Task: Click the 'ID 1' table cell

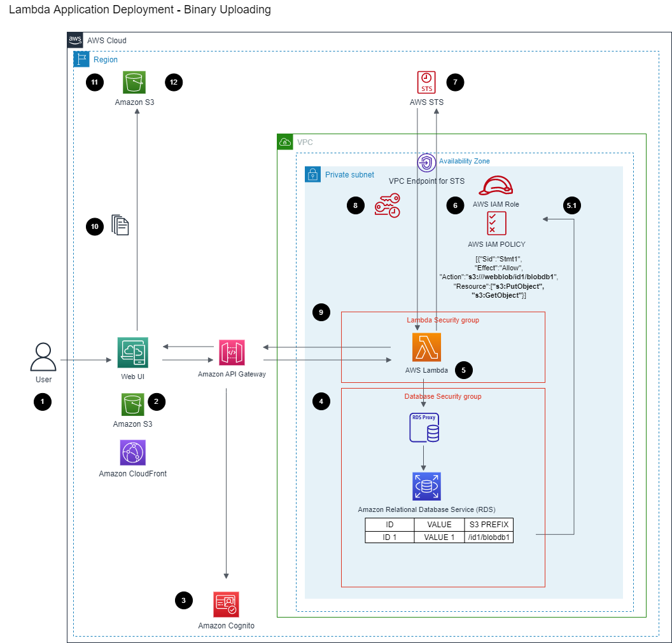Action: pyautogui.click(x=389, y=537)
